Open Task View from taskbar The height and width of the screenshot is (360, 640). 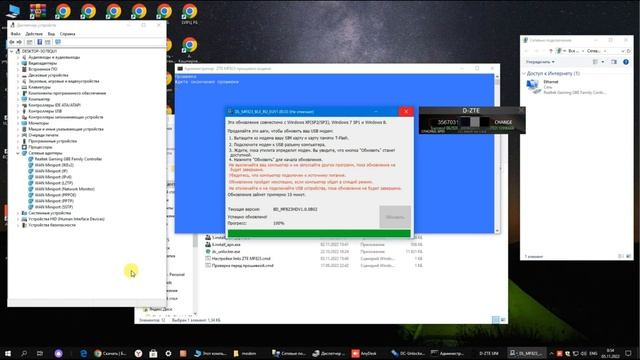coord(40,353)
